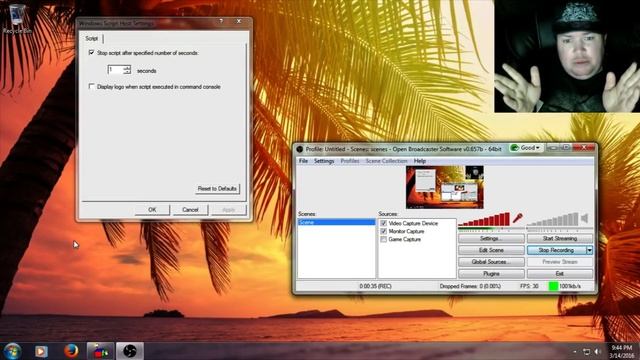Click Start Streaming button
640x360 pixels.
[560, 238]
